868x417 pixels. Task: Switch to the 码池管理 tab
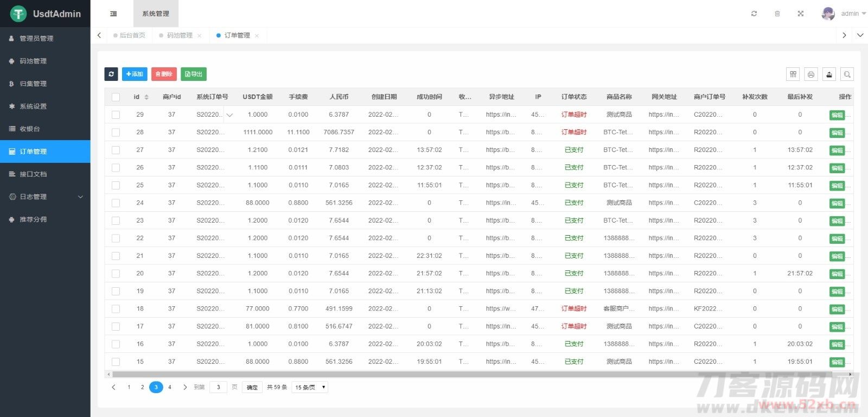[x=180, y=35]
